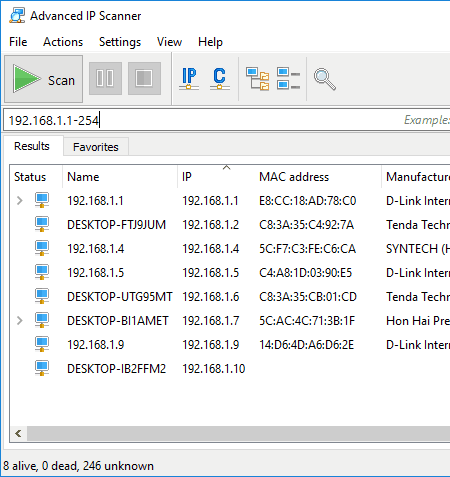Click IP cell 192.168.1.2
Viewport: 450px width, 477px height.
(x=211, y=225)
